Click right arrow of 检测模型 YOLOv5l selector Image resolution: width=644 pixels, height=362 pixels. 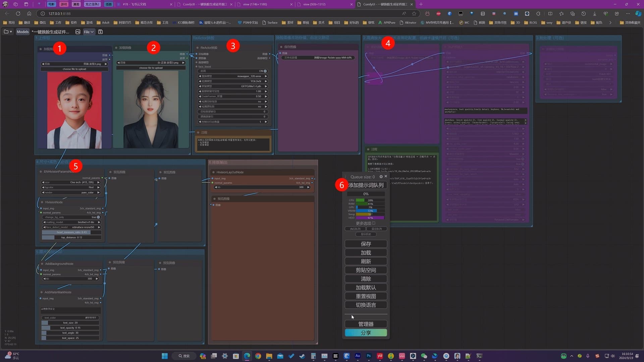pyautogui.click(x=266, y=81)
